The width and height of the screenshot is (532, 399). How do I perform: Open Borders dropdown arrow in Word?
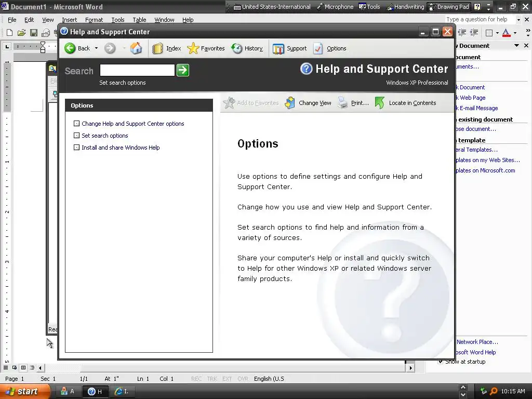(x=497, y=33)
